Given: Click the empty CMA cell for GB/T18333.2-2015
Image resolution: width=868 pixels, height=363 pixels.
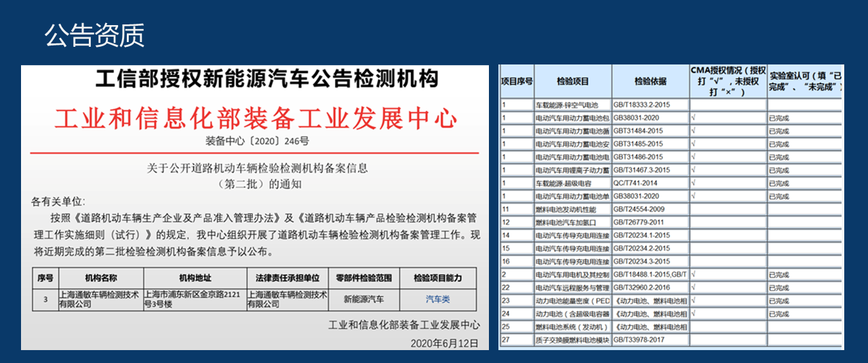Looking at the screenshot, I should (x=728, y=105).
